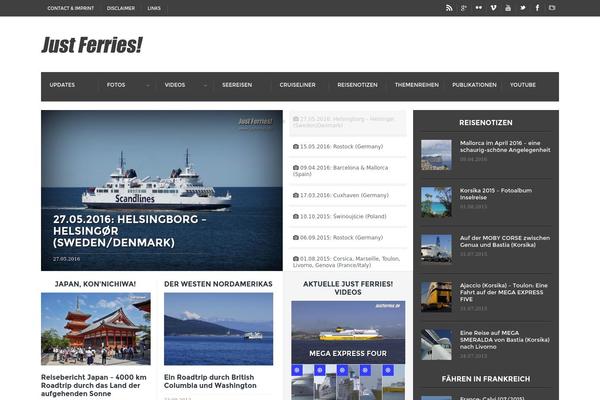Click the Korsika 2015 article thumbnail
Screen dimensions: 600x400
436,202
